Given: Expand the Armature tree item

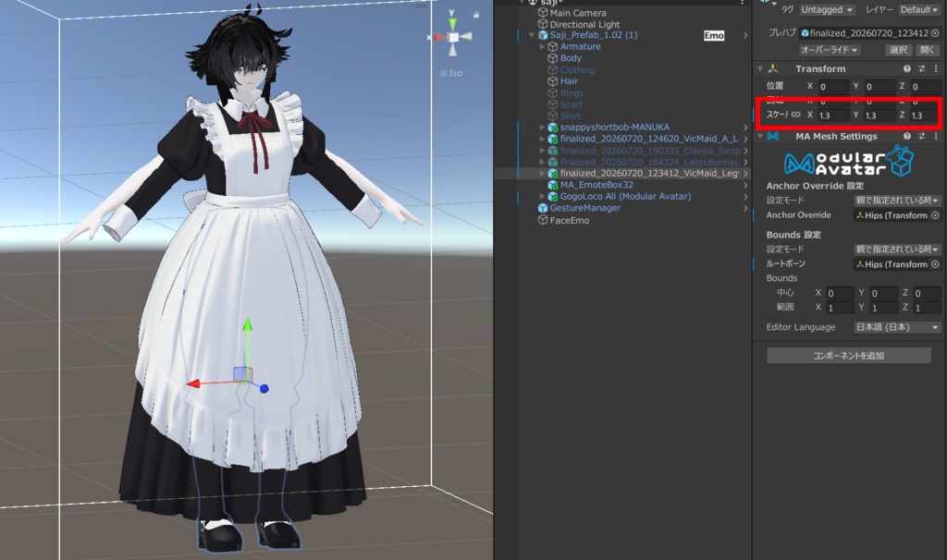Looking at the screenshot, I should click(x=542, y=46).
